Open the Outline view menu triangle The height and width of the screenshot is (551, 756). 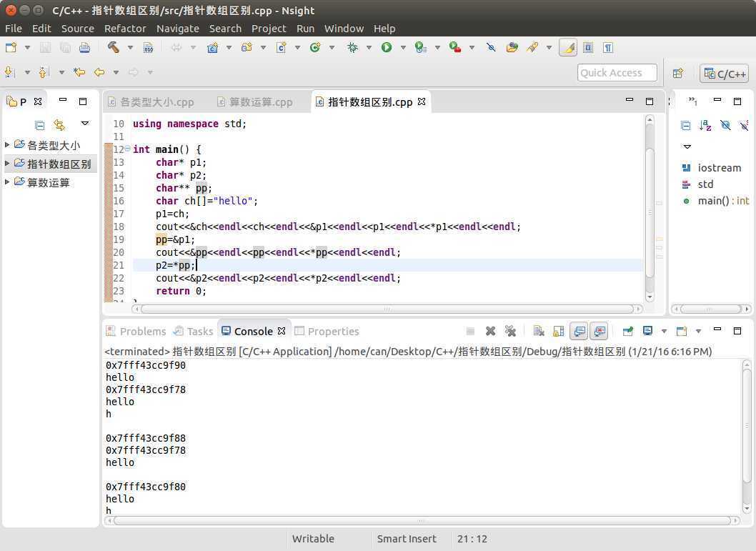pos(687,147)
